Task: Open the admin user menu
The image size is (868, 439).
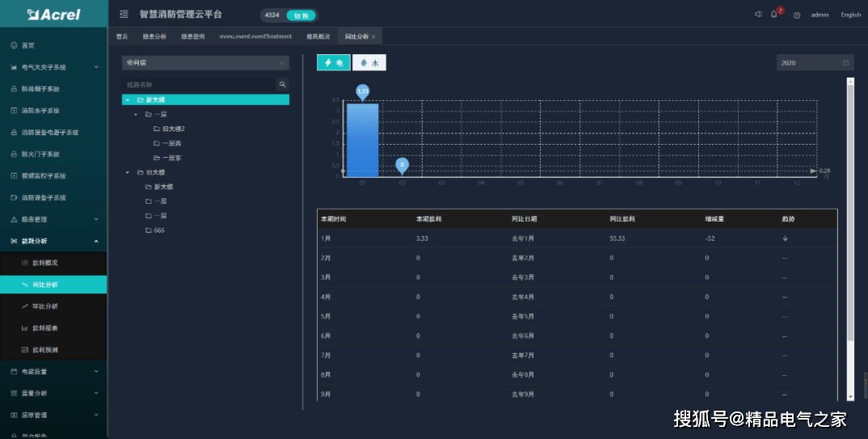Action: click(820, 15)
